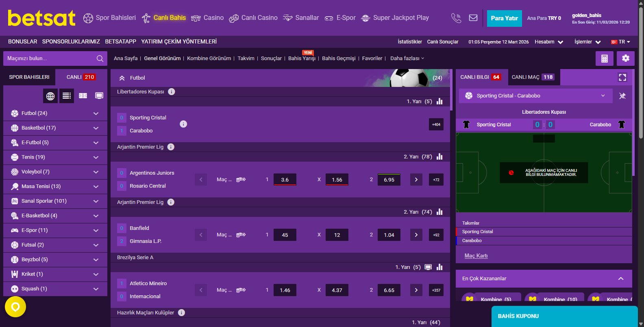Open messages envelope icon in header

click(473, 18)
